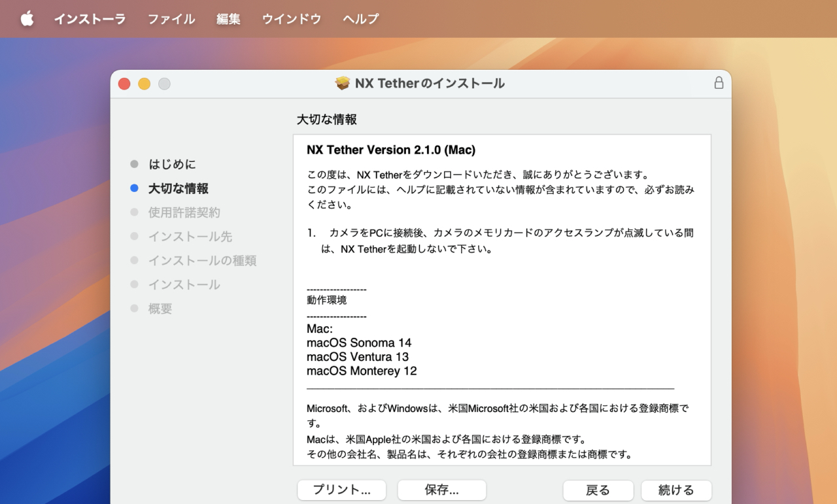The height and width of the screenshot is (504, 837).
Task: Click the 大切な情報 heading above text pane
Action: click(x=327, y=120)
